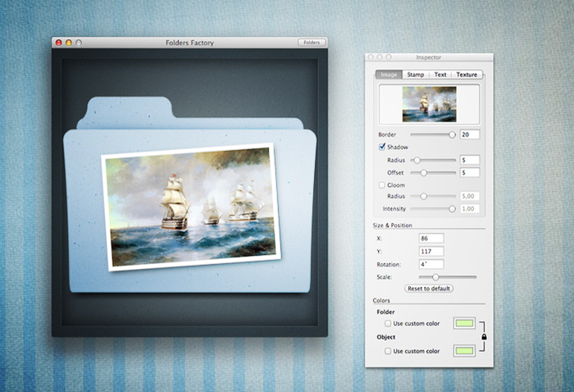Click the Border value field showing 20

click(x=470, y=134)
